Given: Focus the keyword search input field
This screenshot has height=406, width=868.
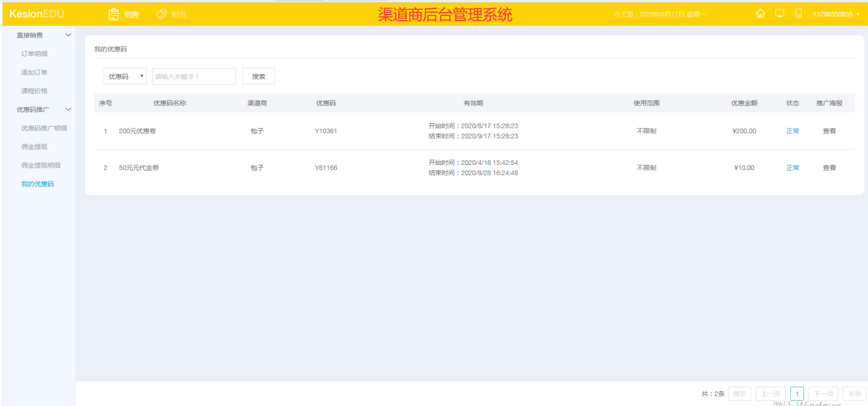Looking at the screenshot, I should coord(194,76).
